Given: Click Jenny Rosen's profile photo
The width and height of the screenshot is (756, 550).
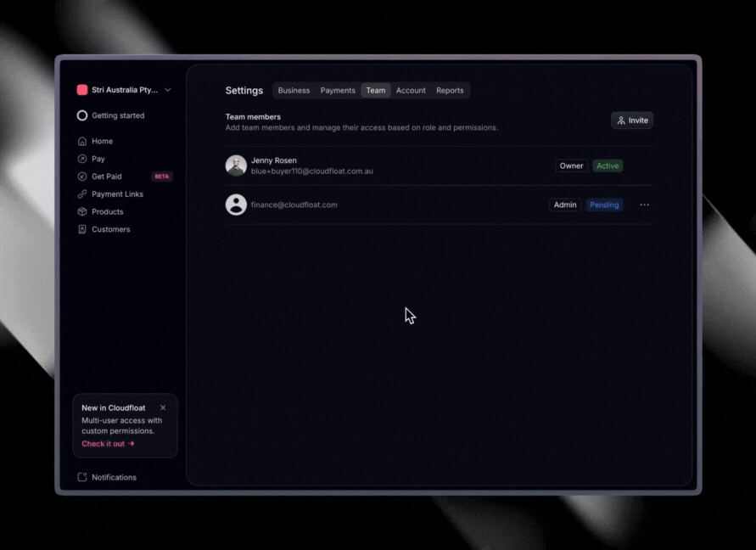Looking at the screenshot, I should click(x=236, y=166).
